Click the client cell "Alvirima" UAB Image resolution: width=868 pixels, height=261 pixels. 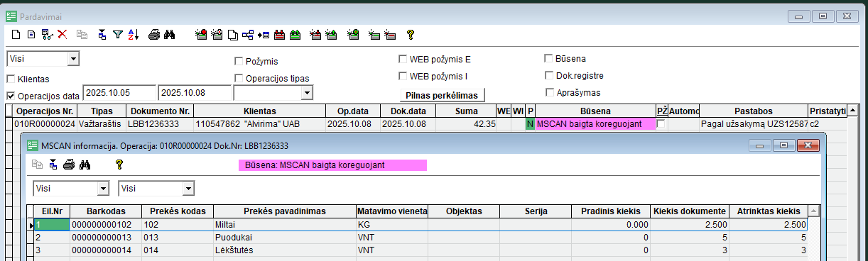(260, 124)
